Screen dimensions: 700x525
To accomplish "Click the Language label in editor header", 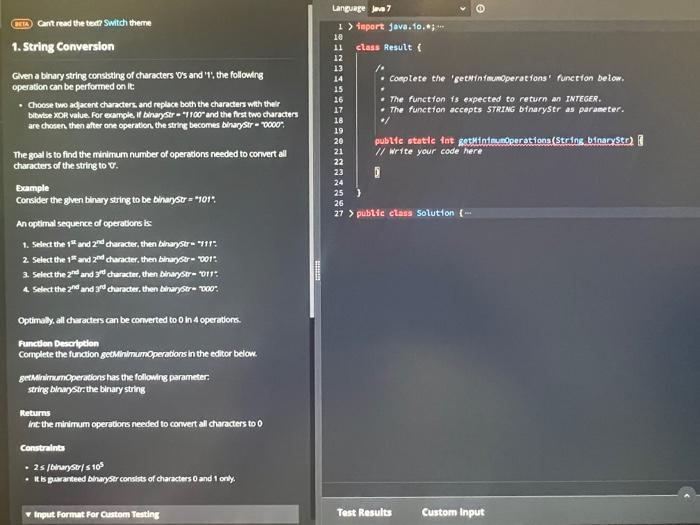I will tap(348, 8).
